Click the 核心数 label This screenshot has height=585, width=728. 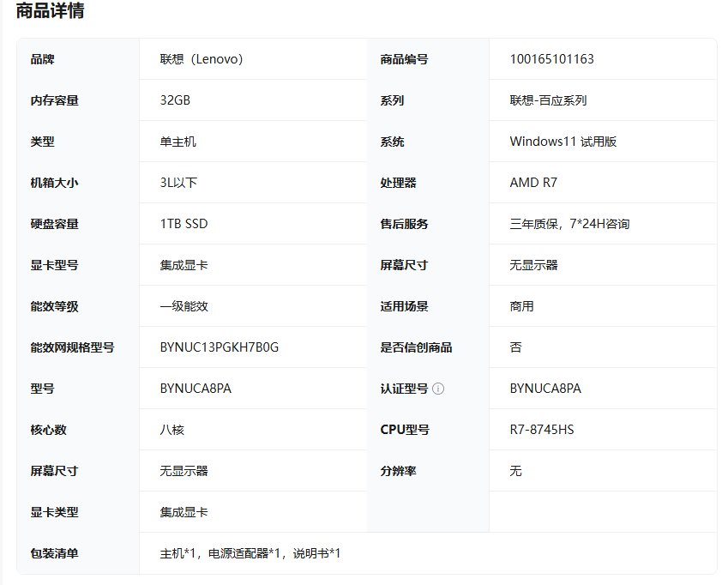tap(48, 430)
